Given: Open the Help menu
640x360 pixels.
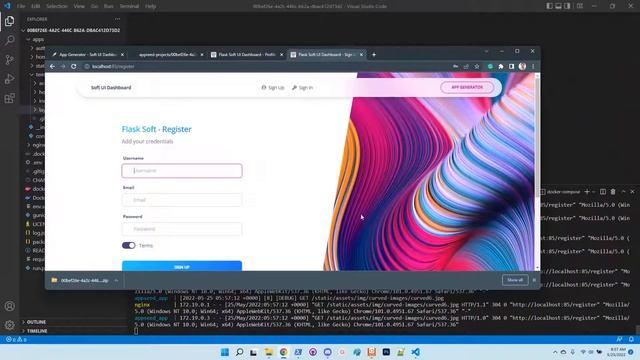Looking at the screenshot, I should click(x=151, y=6).
